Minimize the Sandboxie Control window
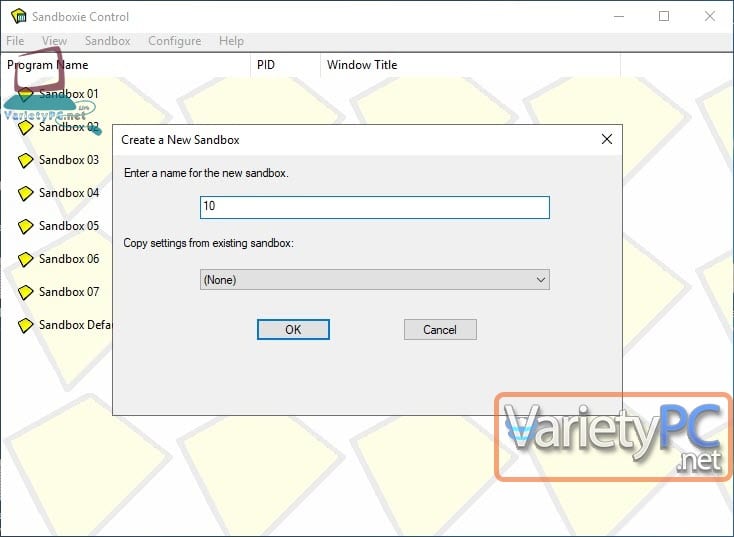The height and width of the screenshot is (537, 734). tap(619, 16)
